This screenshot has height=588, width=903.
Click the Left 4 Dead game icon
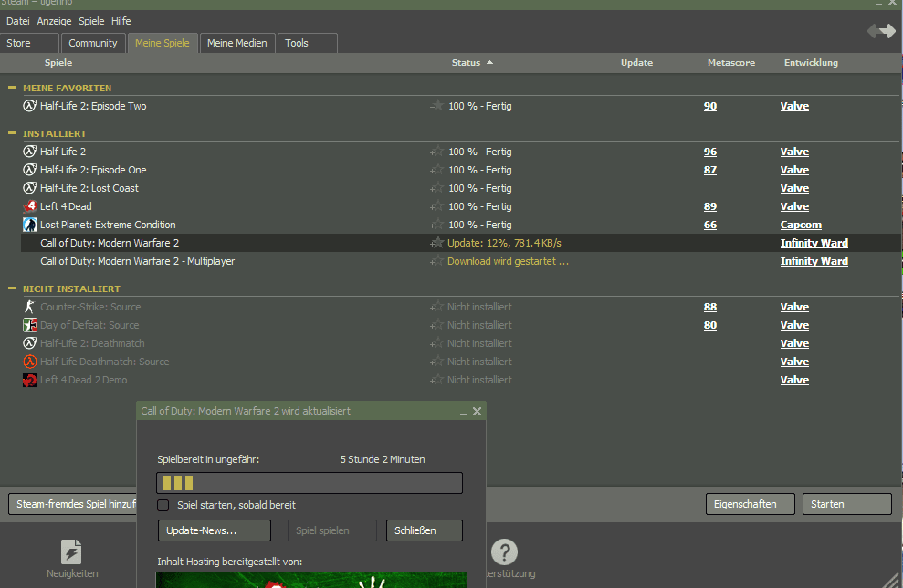(30, 206)
